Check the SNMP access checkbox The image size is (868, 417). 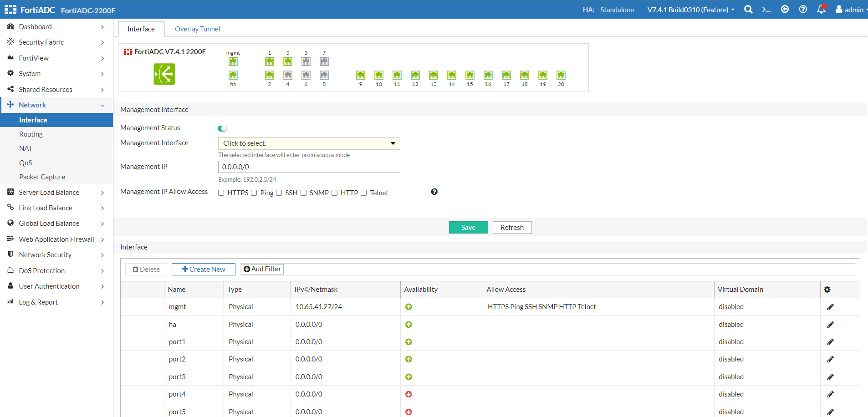pos(303,193)
